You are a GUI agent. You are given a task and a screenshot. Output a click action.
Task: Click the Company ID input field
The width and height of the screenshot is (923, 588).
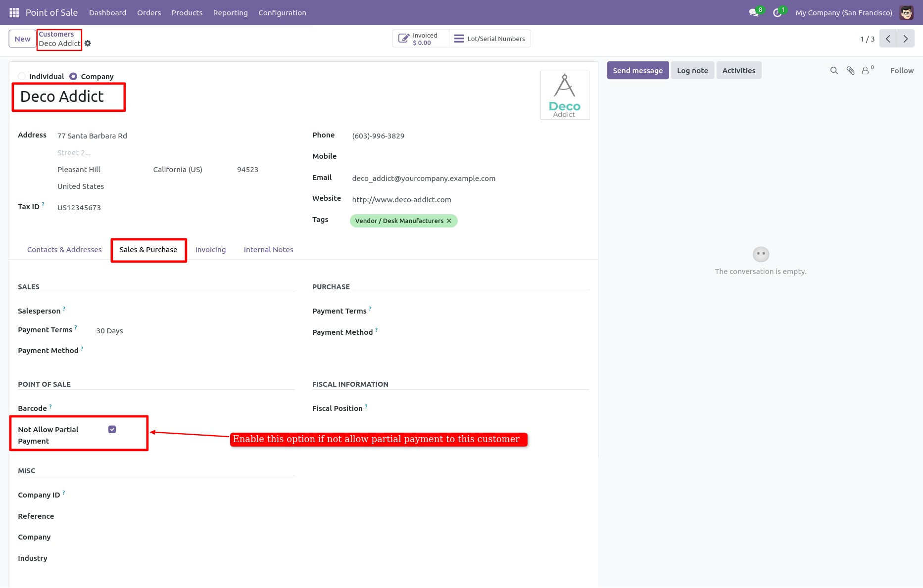pos(195,495)
